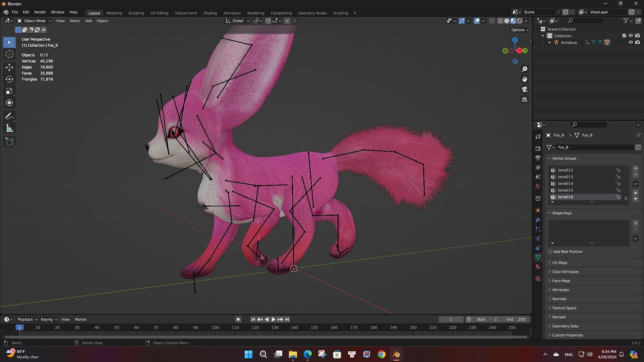Open the Render menu

(x=40, y=12)
